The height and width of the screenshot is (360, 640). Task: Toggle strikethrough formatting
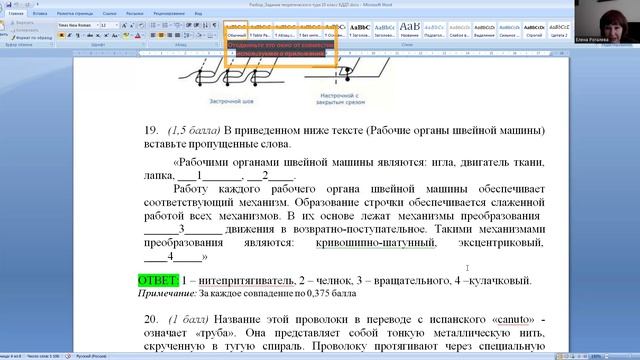[x=90, y=36]
